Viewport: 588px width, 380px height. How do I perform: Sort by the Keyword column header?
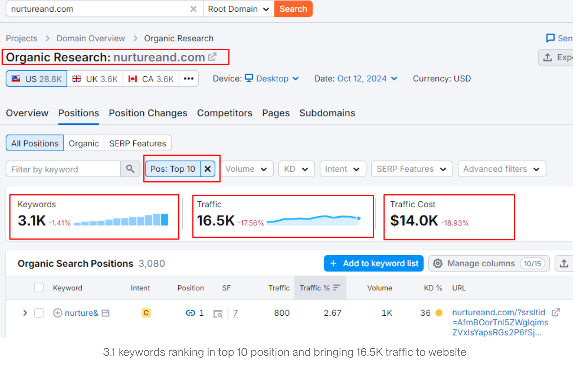(67, 288)
